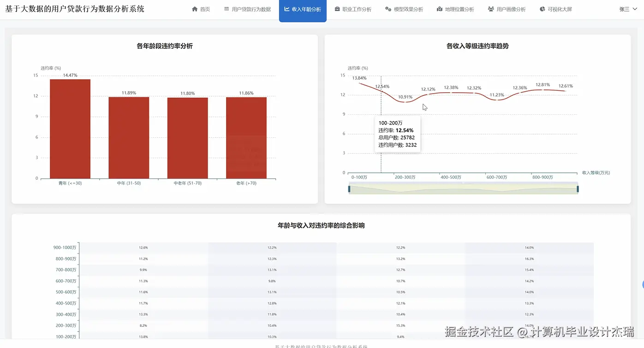
Task: Click the heatmap cell showing 15.4%
Action: coord(529,270)
